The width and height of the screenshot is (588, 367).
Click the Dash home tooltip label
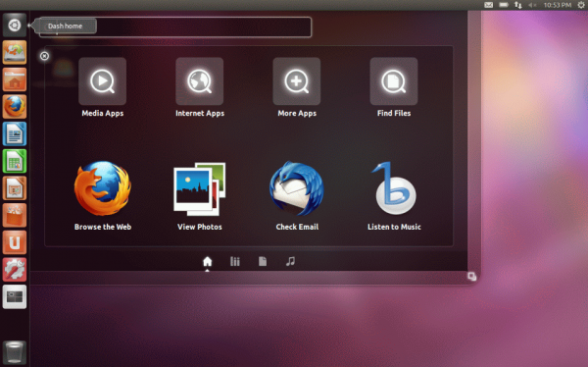pos(65,26)
